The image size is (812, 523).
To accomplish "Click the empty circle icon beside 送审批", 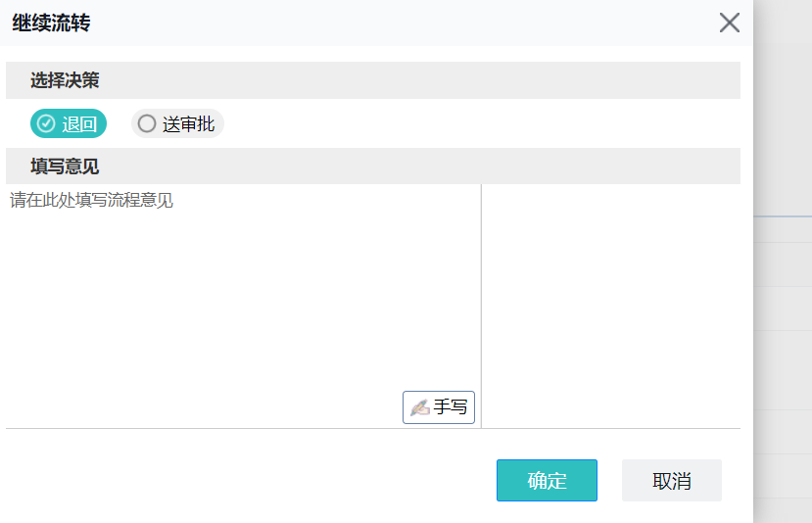I will pyautogui.click(x=147, y=124).
